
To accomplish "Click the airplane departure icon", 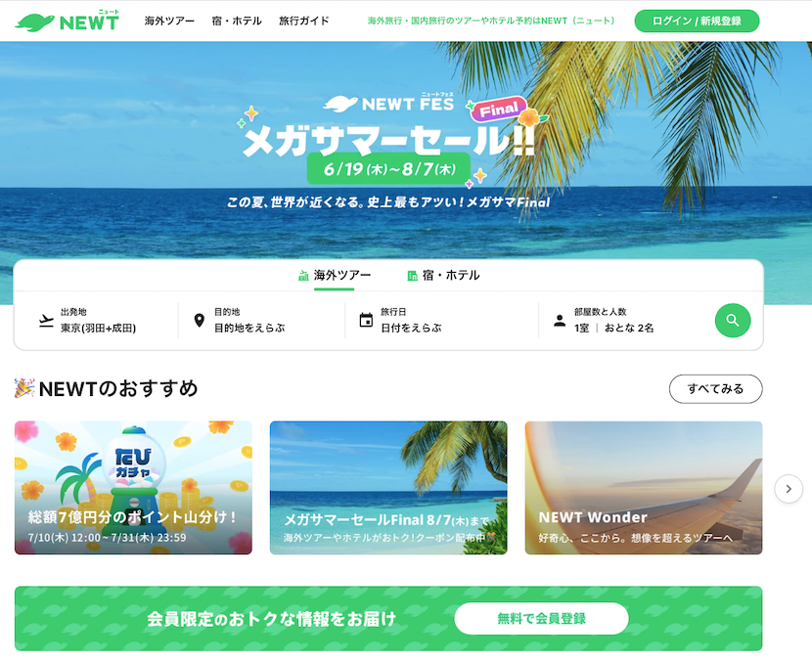I will click(x=46, y=321).
